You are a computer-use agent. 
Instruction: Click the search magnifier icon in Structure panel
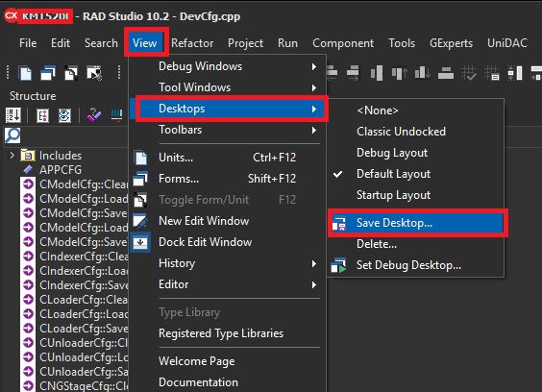(x=12, y=135)
